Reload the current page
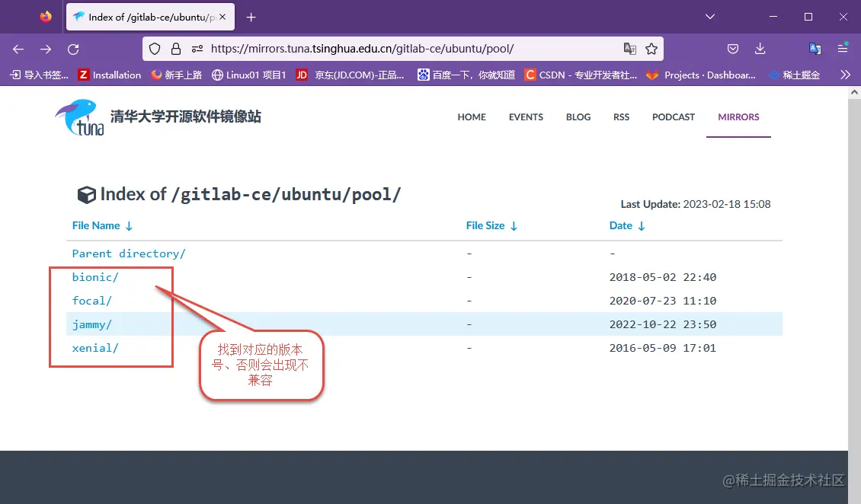 pos(73,49)
